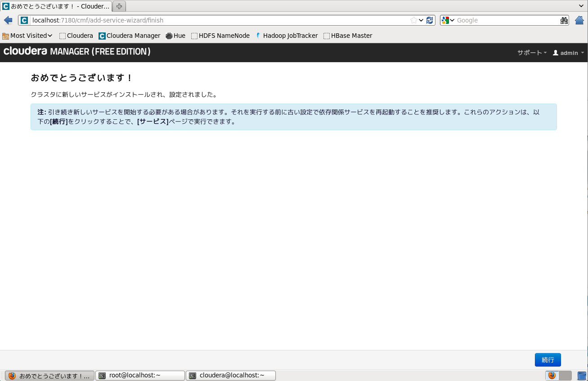Select the おめでとうございます！ browser tab
This screenshot has width=588, height=381.
56,6
